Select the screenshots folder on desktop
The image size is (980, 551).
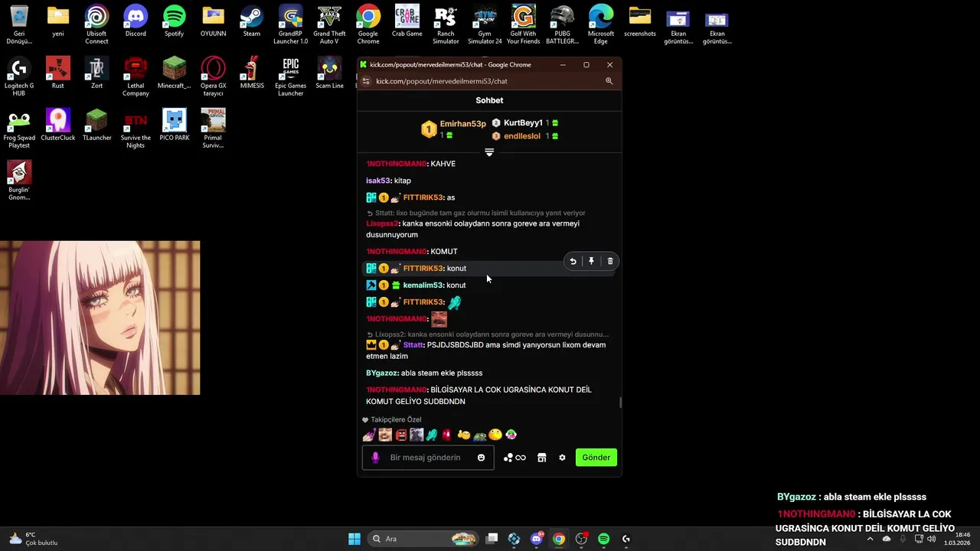[x=640, y=21]
